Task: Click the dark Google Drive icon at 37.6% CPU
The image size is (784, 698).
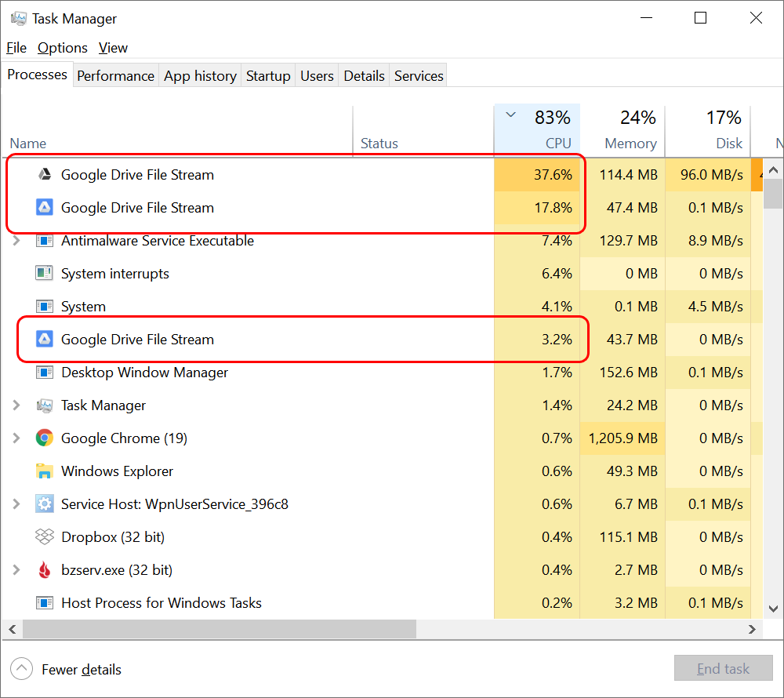Action: tap(45, 174)
